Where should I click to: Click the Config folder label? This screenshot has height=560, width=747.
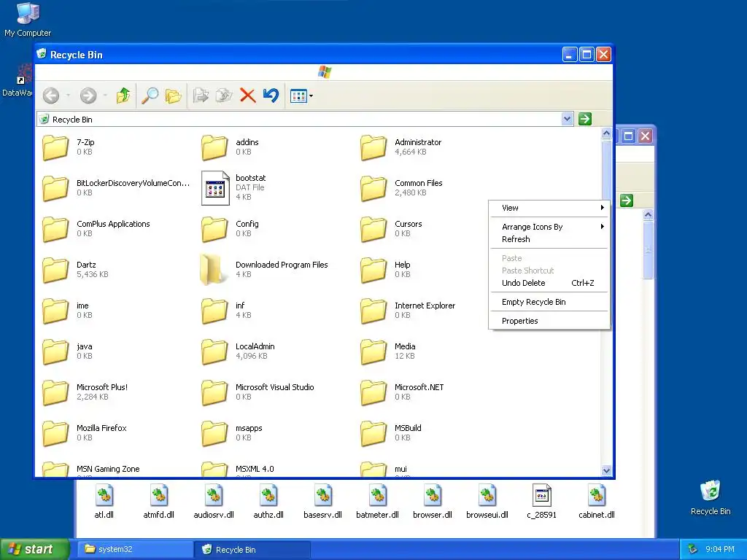click(x=247, y=224)
